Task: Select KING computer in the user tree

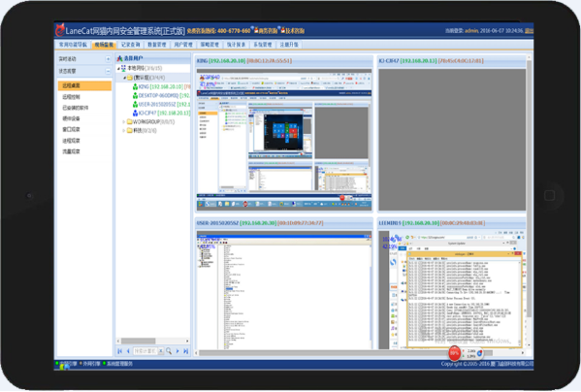Action: point(161,86)
